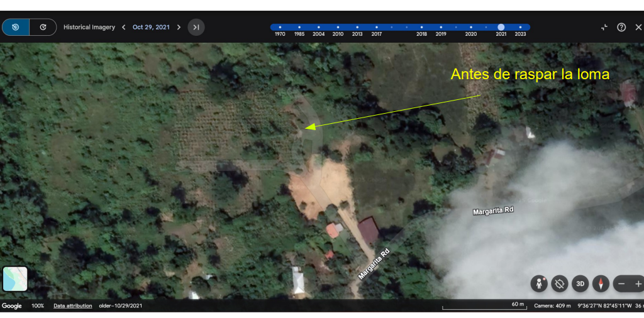
Task: Toggle the 3D view button
Action: point(580,283)
